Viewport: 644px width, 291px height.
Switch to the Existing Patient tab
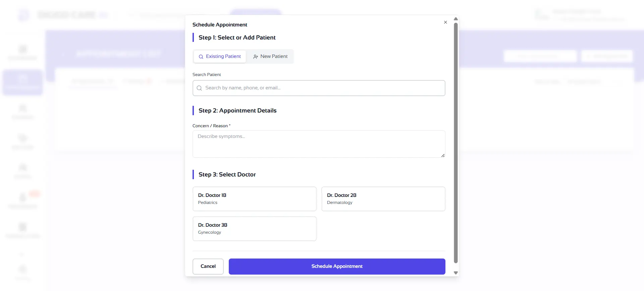(220, 57)
